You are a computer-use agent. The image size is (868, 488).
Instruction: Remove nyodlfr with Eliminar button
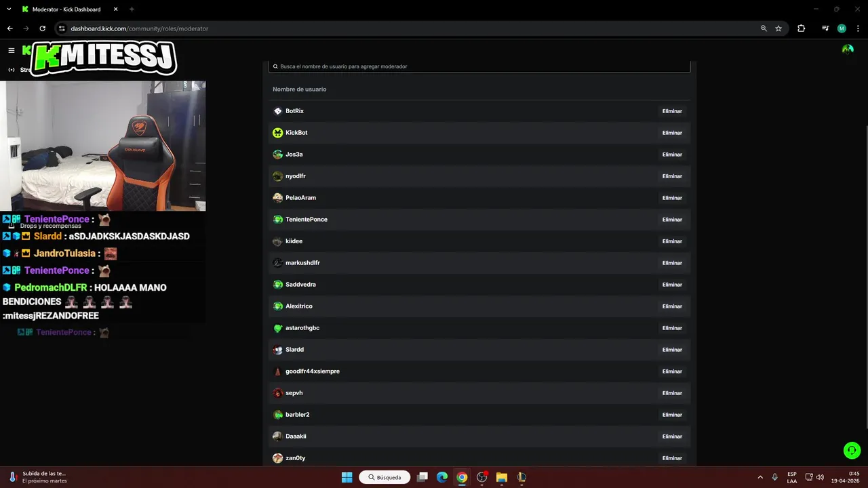click(672, 176)
